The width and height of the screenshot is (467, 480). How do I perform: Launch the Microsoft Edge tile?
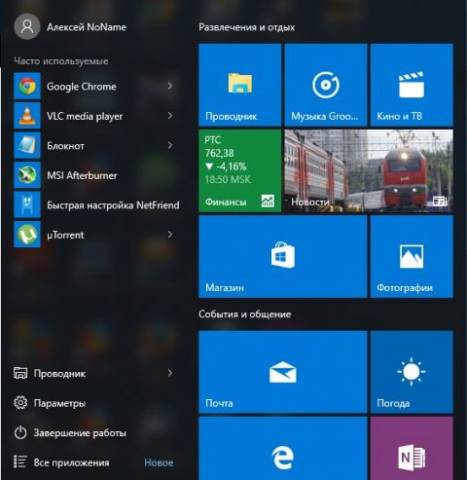[x=283, y=448]
